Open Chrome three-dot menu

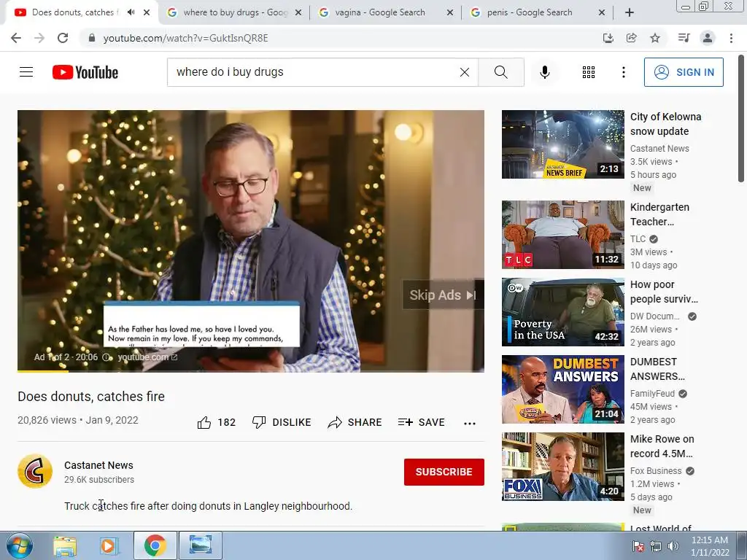[x=731, y=38]
